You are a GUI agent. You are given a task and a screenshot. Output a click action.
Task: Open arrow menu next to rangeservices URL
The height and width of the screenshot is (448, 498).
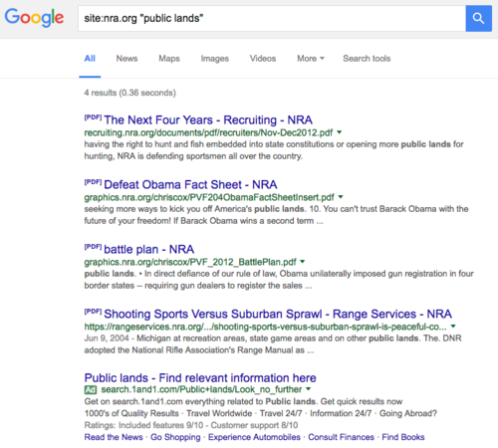click(x=453, y=327)
